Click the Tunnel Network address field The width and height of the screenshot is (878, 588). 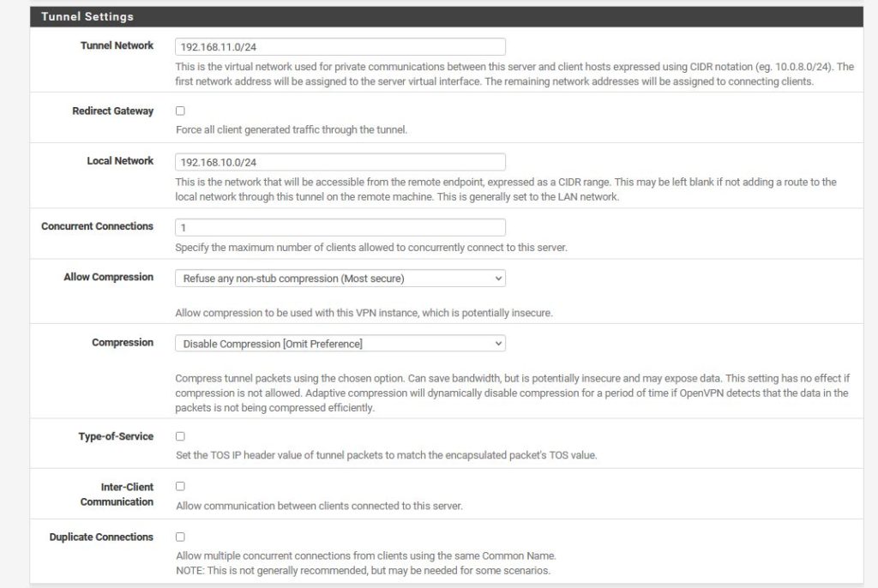[340, 47]
